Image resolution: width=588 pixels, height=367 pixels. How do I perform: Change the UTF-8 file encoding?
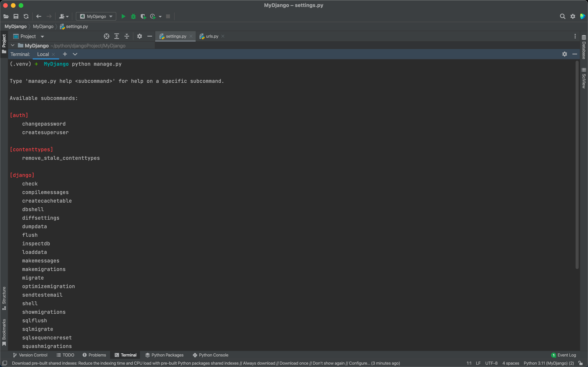(491, 363)
